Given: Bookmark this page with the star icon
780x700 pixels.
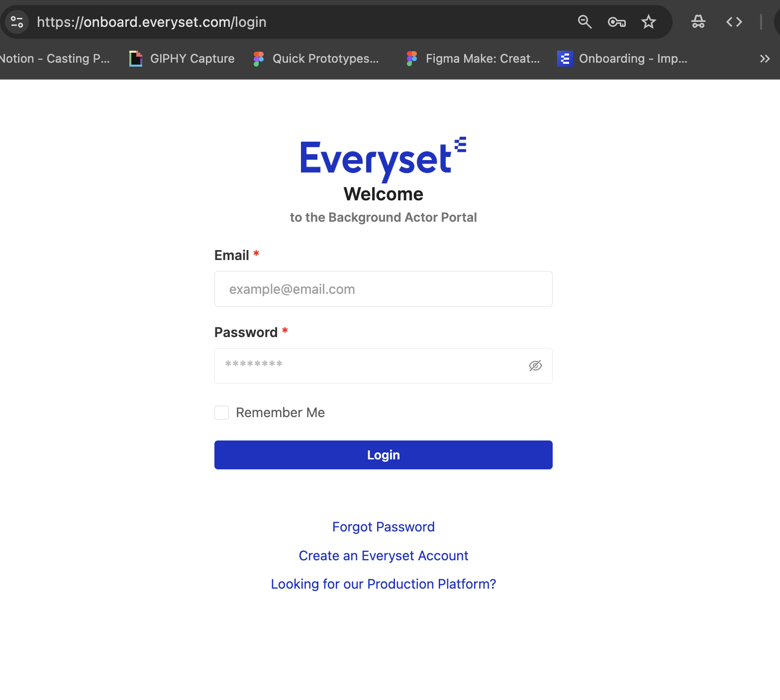Looking at the screenshot, I should point(649,22).
